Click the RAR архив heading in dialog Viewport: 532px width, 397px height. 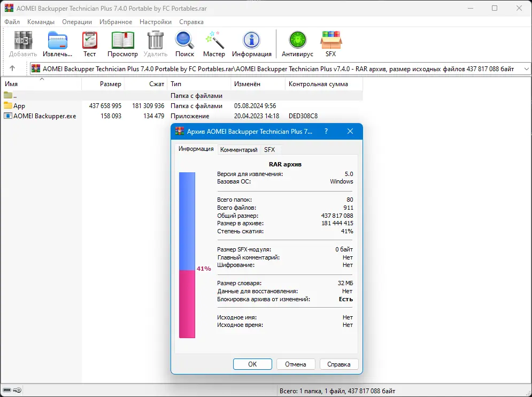pos(285,164)
